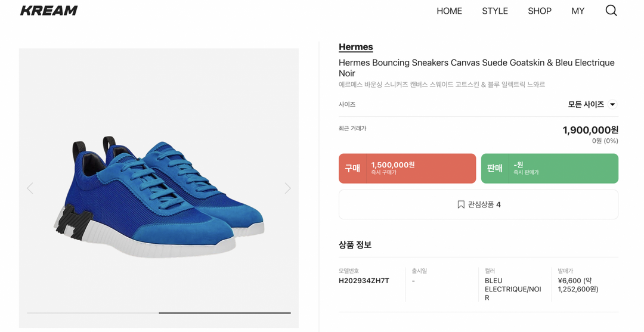Click the KREAM logo

(x=49, y=11)
